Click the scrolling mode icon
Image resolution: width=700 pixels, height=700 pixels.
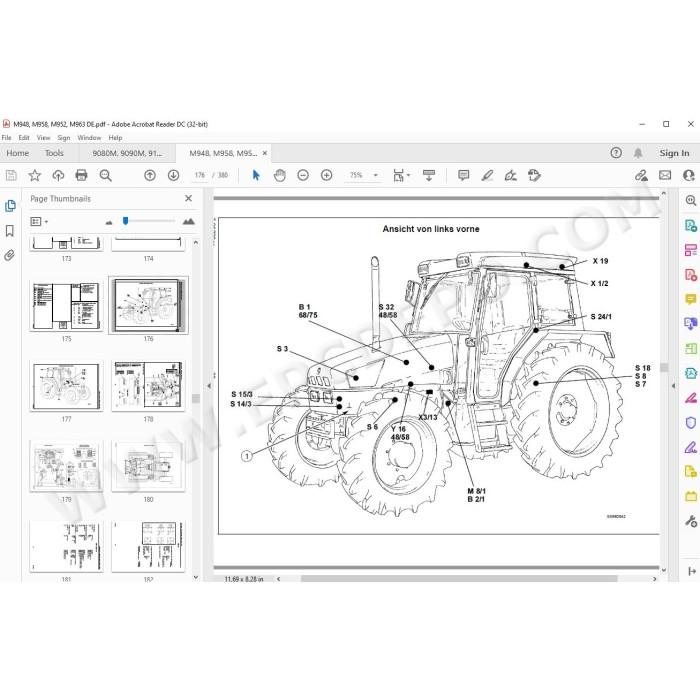tap(429, 175)
